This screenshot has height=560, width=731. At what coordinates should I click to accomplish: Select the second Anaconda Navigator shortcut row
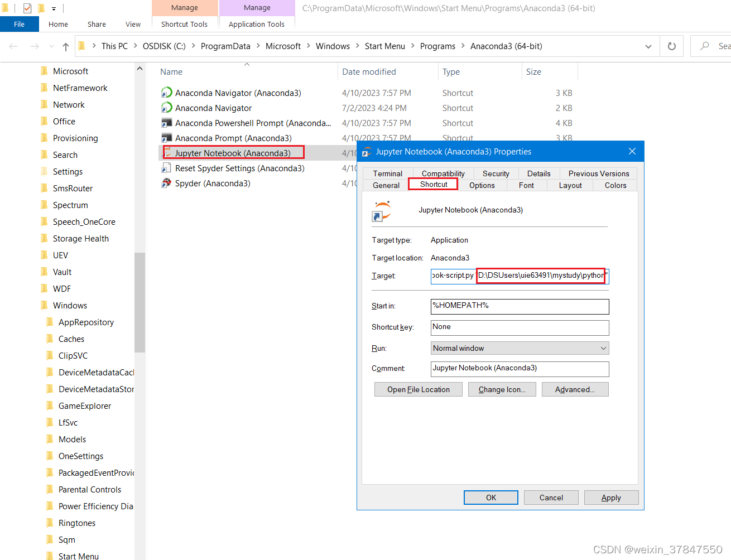368,108
